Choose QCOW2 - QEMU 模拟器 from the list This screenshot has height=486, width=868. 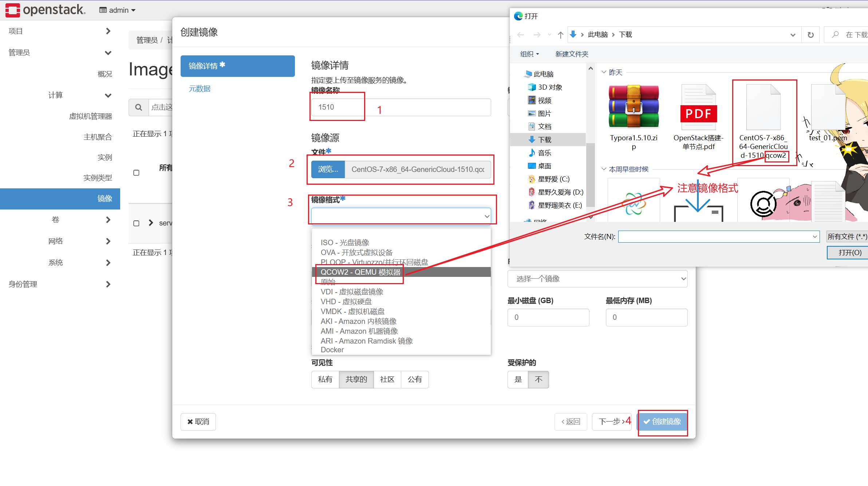click(x=360, y=272)
